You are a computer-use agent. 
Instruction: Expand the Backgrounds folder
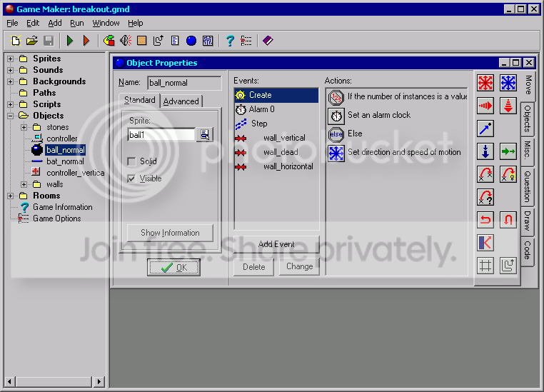(11, 81)
